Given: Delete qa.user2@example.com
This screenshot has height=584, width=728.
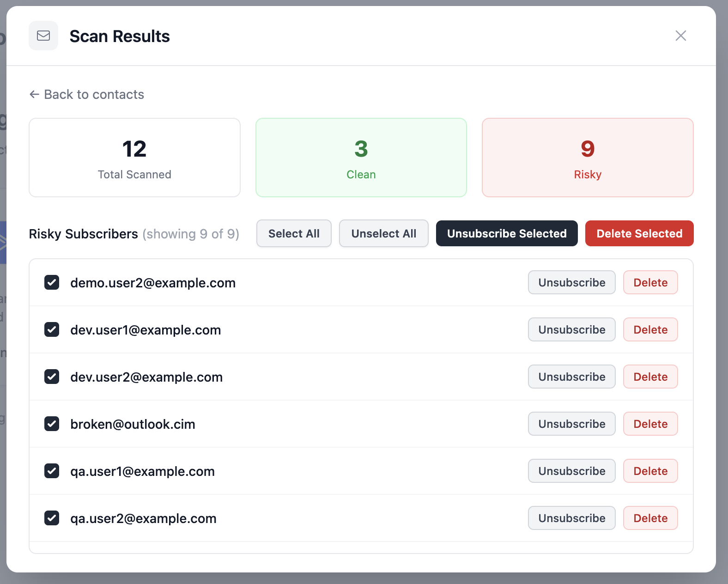Looking at the screenshot, I should 650,518.
